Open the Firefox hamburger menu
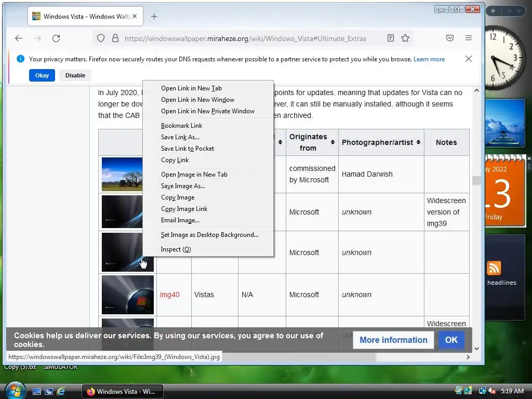This screenshot has height=399, width=532. [469, 38]
